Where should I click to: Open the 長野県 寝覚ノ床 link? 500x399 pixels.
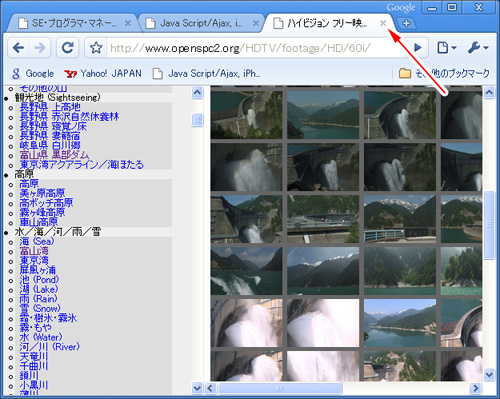53,126
